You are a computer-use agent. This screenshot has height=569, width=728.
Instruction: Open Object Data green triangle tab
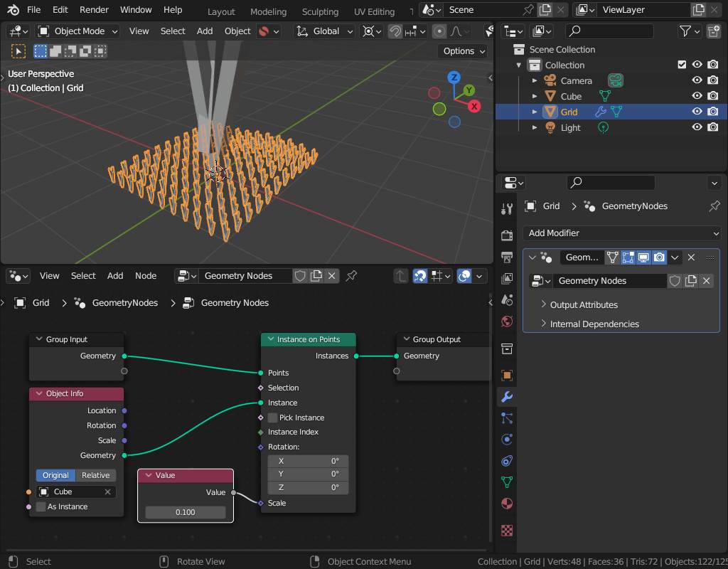506,482
